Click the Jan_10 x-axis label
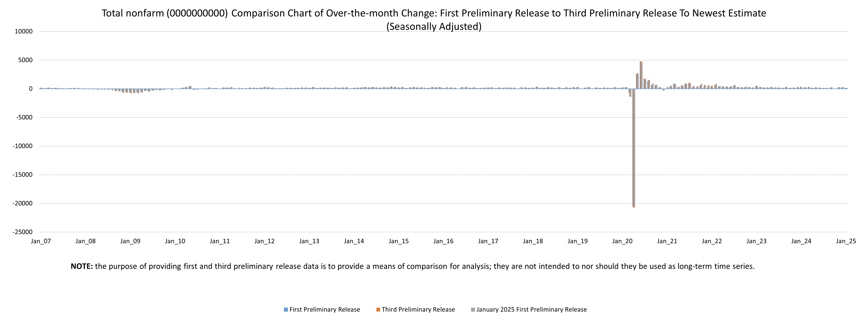 (175, 241)
